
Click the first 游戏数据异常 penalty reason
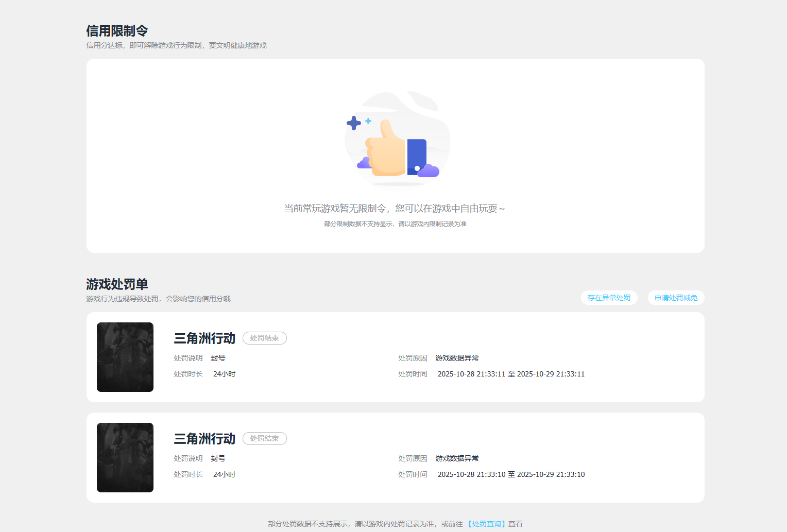[457, 358]
